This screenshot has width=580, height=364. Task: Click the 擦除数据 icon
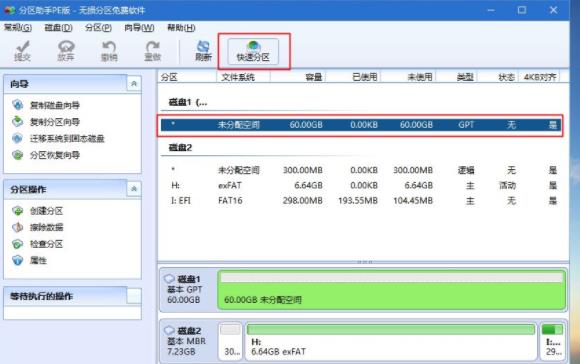[x=17, y=227]
